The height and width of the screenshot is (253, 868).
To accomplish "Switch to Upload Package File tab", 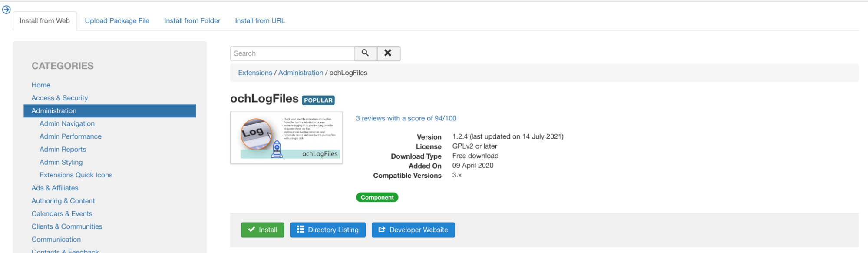I will 117,20.
